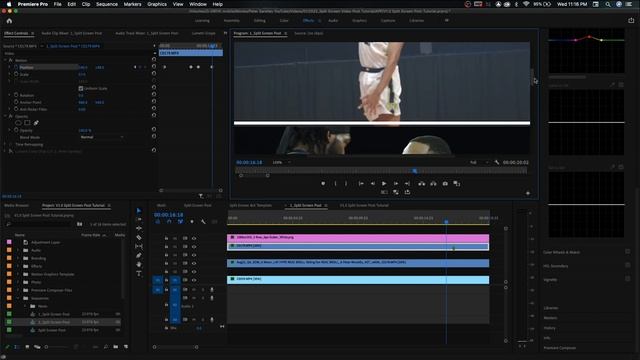
Task: Create a 4-point polygon mask under Opacity
Action: coord(27,123)
